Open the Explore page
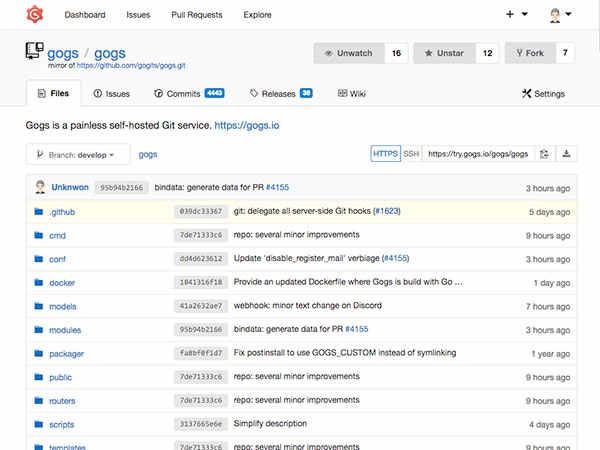Screen dimensions: 600x450 pos(257,15)
